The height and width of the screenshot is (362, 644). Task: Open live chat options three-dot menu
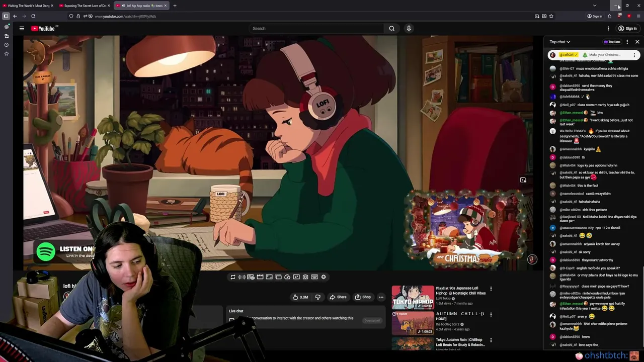click(x=627, y=42)
